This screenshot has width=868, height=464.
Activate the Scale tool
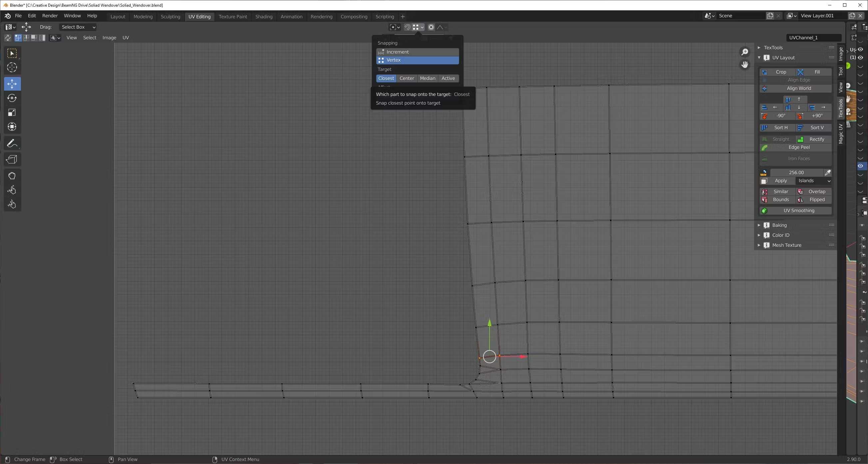pos(12,113)
